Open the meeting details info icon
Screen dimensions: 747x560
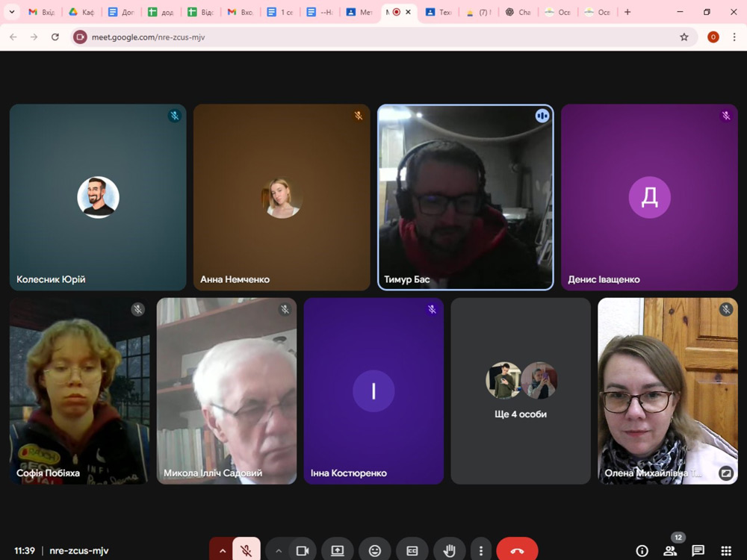pyautogui.click(x=642, y=551)
